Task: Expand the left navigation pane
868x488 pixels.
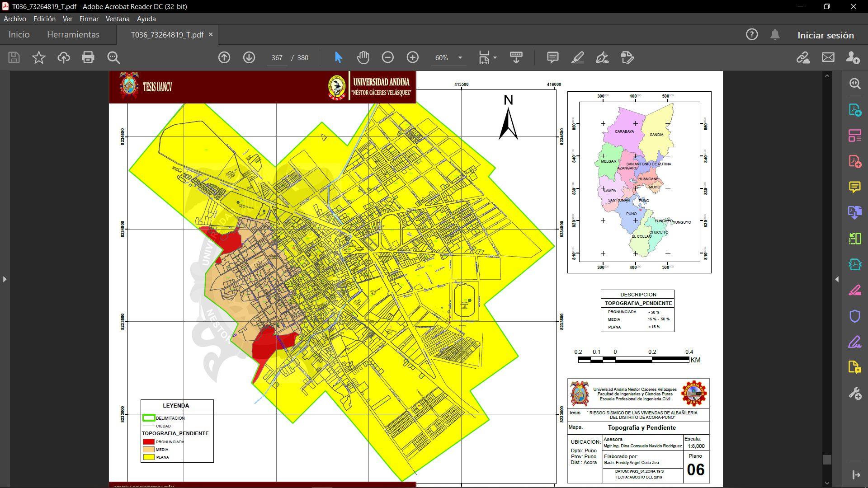Action: click(x=5, y=279)
